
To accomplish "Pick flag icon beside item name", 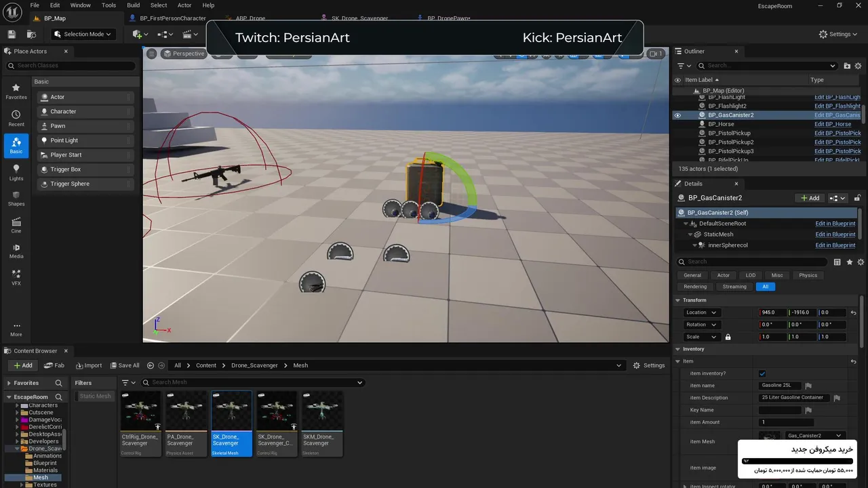I will [808, 386].
